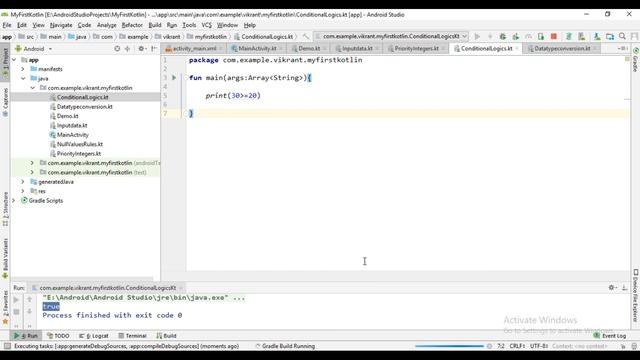Switch to Datatypeconversion.kt editor tab
The width and height of the screenshot is (640, 360).
562,49
